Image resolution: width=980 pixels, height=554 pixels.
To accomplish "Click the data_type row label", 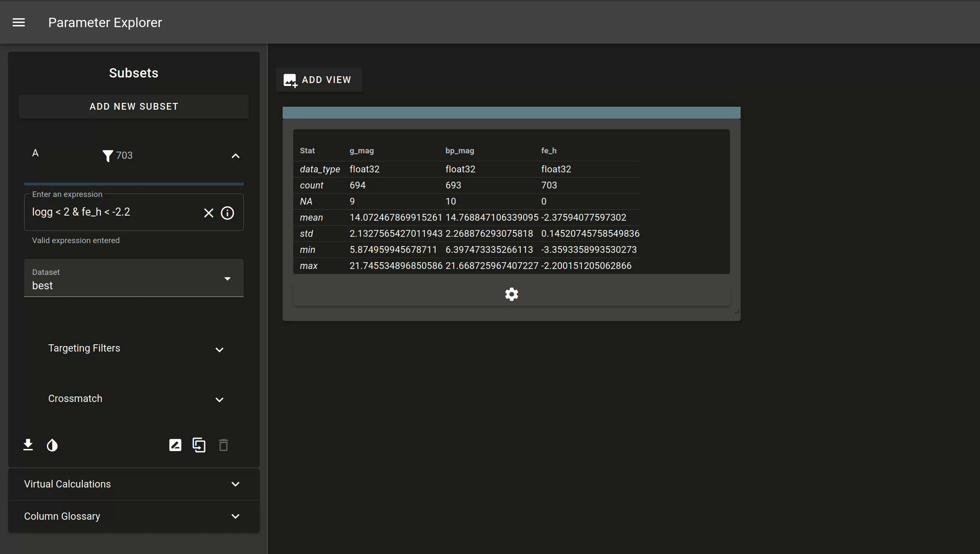I will (320, 169).
